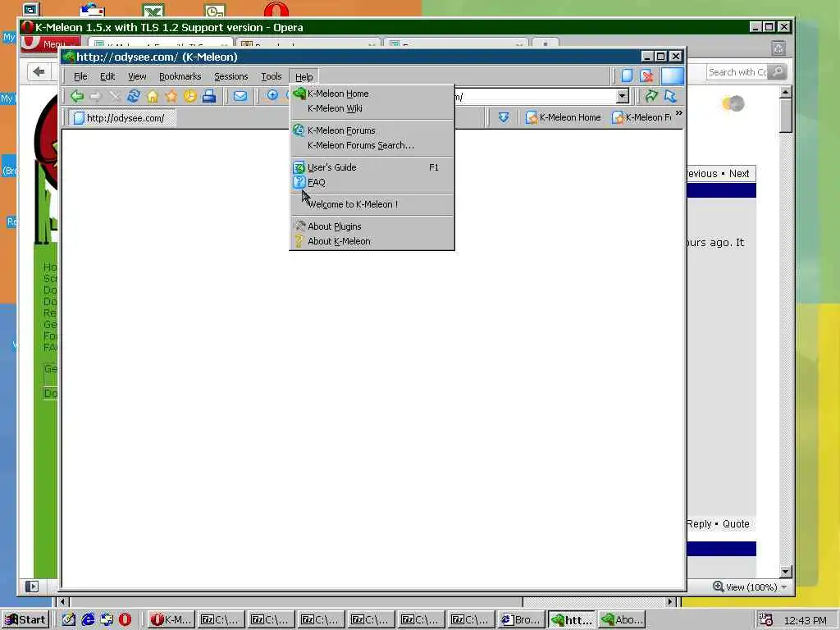Select About K-Meleon menu entry

[372, 241]
